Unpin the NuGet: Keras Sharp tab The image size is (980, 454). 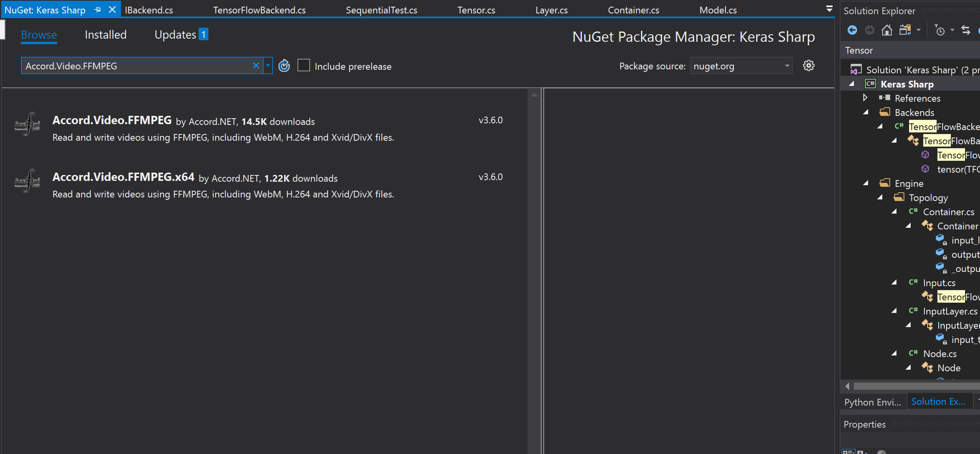click(x=97, y=9)
